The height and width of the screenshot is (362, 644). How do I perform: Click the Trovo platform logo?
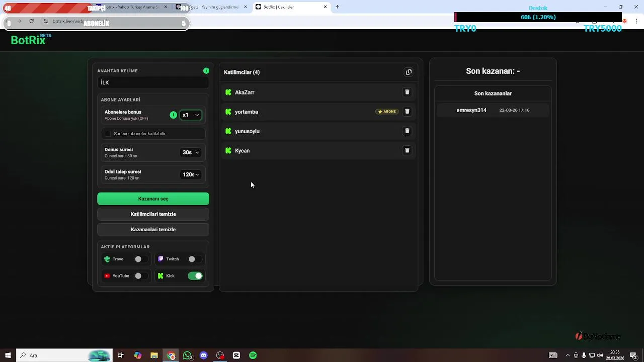point(107,259)
